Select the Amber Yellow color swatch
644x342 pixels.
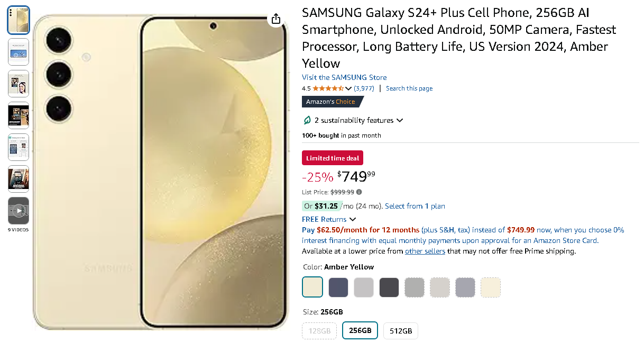312,287
